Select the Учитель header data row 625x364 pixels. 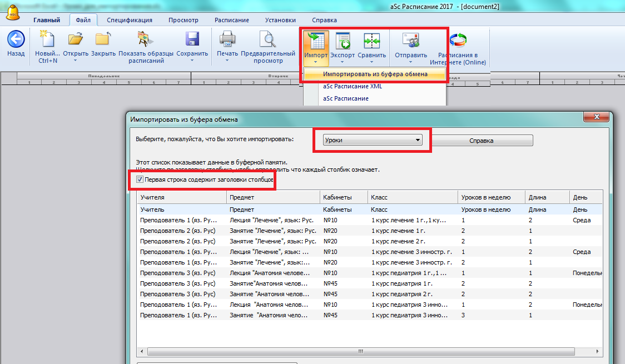(370, 210)
